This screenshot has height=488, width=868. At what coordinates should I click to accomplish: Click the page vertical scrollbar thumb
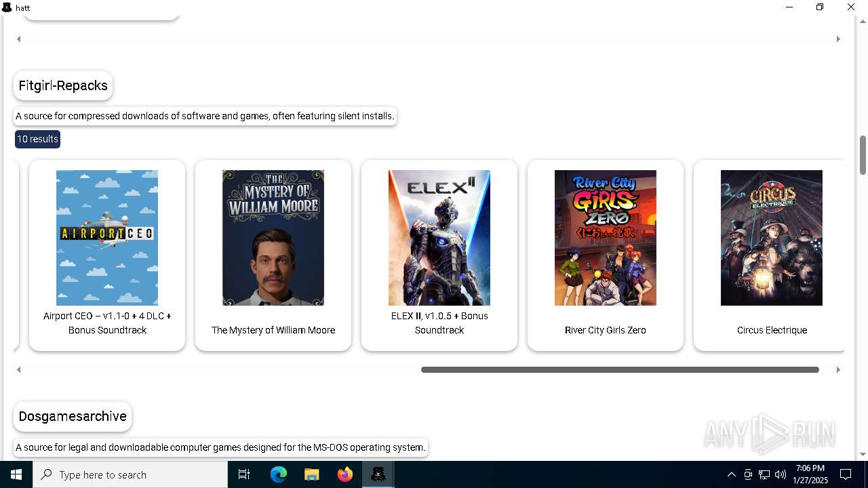pos(863,155)
